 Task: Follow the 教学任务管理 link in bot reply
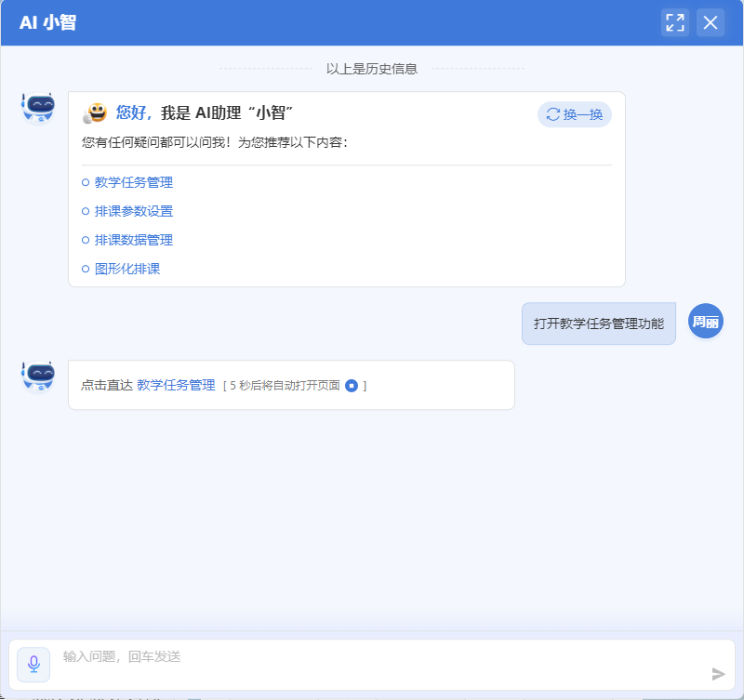pyautogui.click(x=176, y=385)
